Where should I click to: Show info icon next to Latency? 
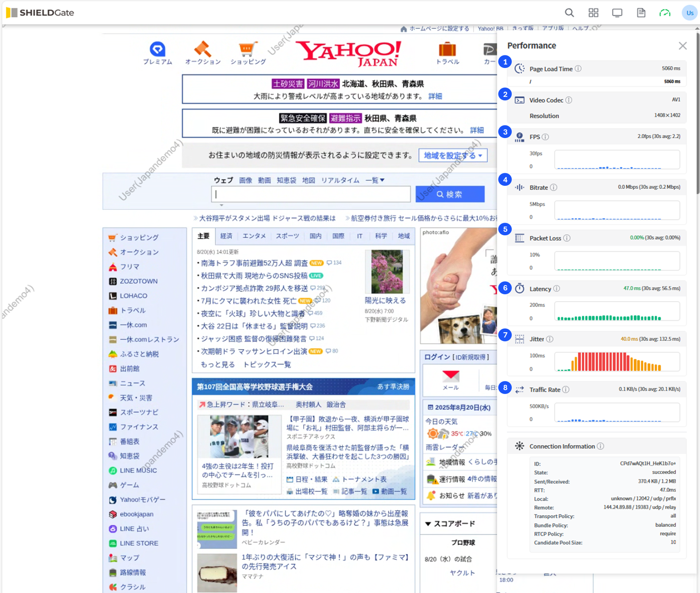[x=557, y=289]
